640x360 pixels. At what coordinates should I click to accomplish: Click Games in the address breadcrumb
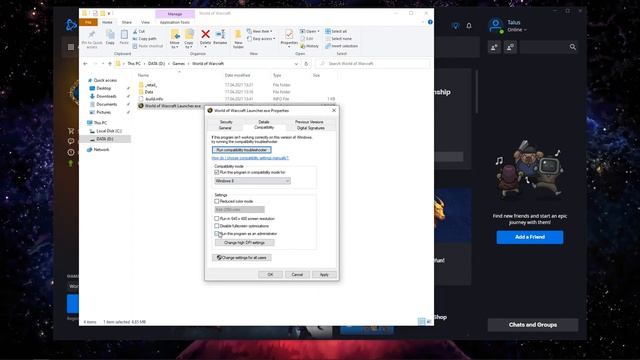(178, 64)
